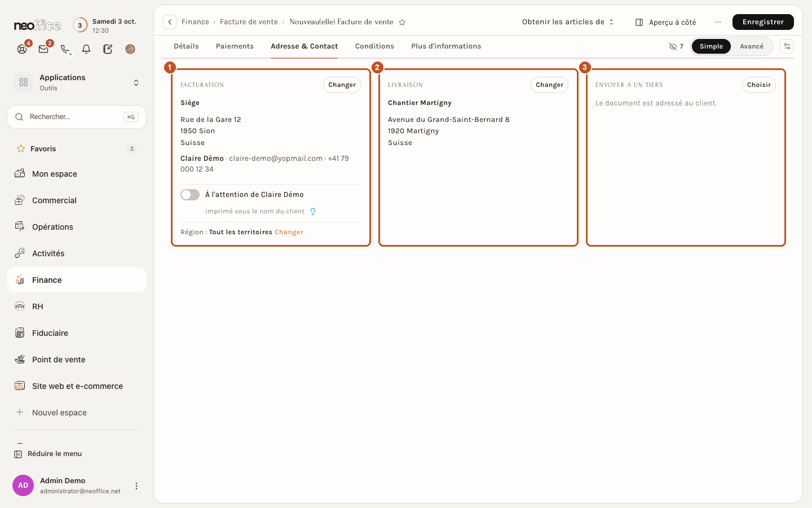Switch to the Paiements tab
This screenshot has height=508, width=812.
235,46
